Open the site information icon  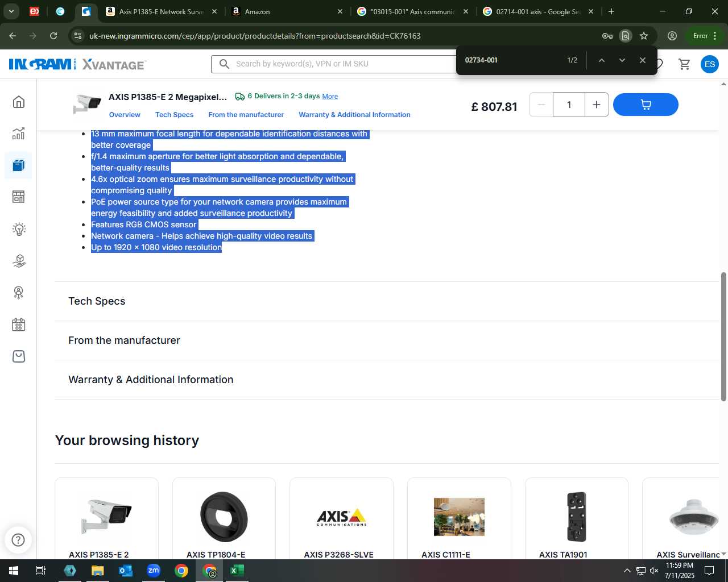point(78,36)
